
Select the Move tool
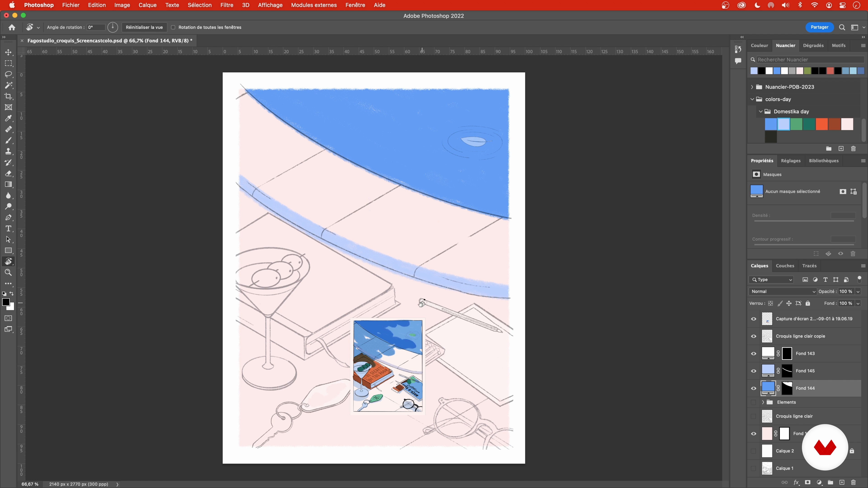click(x=8, y=52)
